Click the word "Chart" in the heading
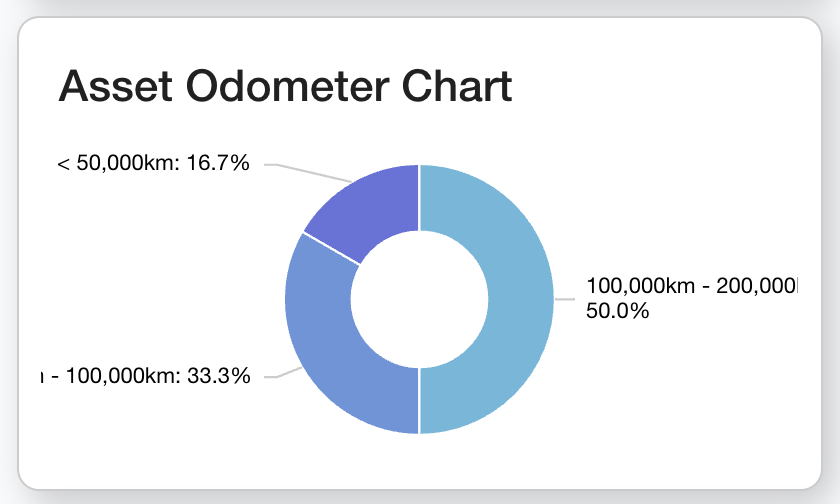Image resolution: width=840 pixels, height=504 pixels. pos(459,86)
